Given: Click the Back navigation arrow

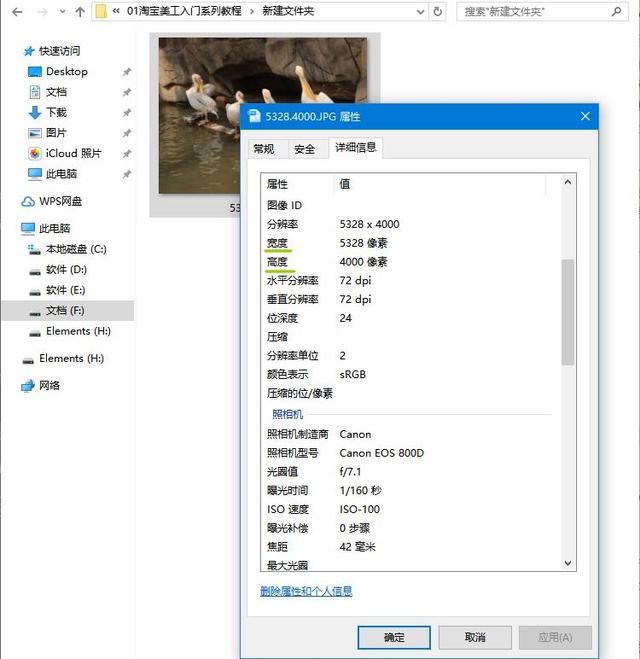Looking at the screenshot, I should 16,12.
